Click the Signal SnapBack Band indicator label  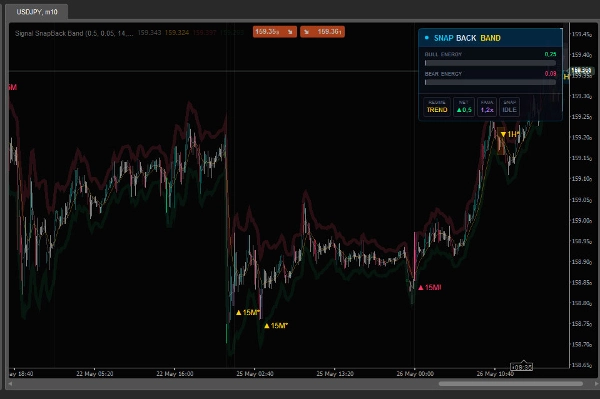[74, 33]
